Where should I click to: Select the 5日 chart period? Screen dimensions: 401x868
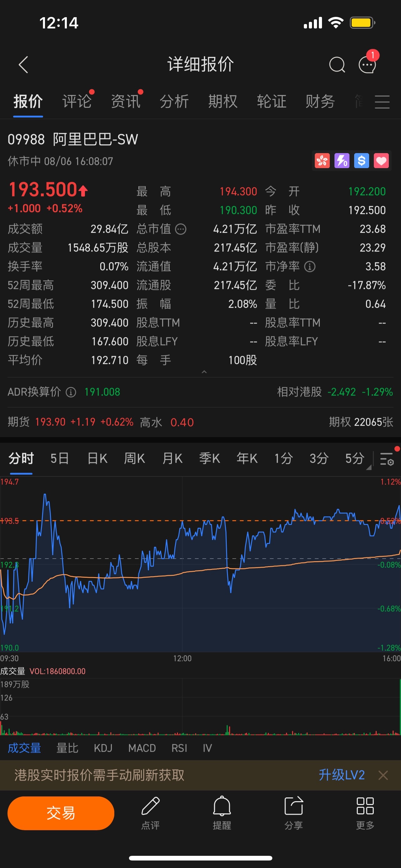click(60, 459)
